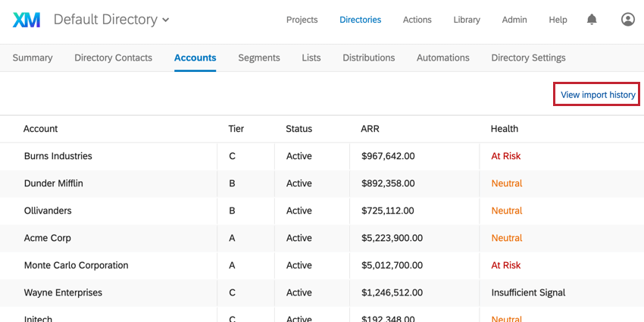
Task: Click the ARR column header
Action: point(370,129)
